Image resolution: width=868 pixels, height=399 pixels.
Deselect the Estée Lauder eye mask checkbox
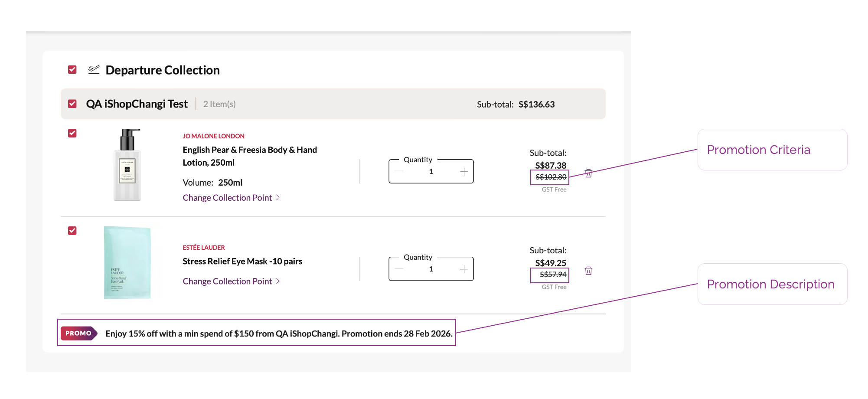[x=72, y=231]
